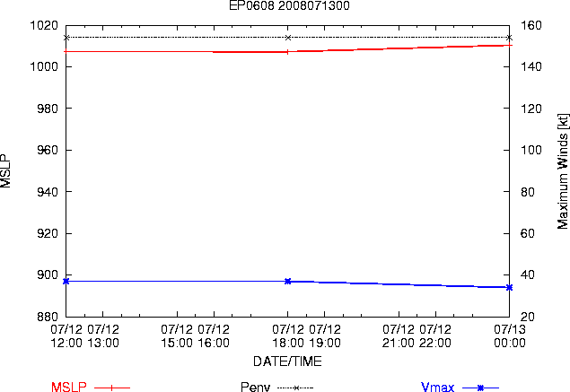
Task: Click the 940 left axis value
Action: click(48, 192)
